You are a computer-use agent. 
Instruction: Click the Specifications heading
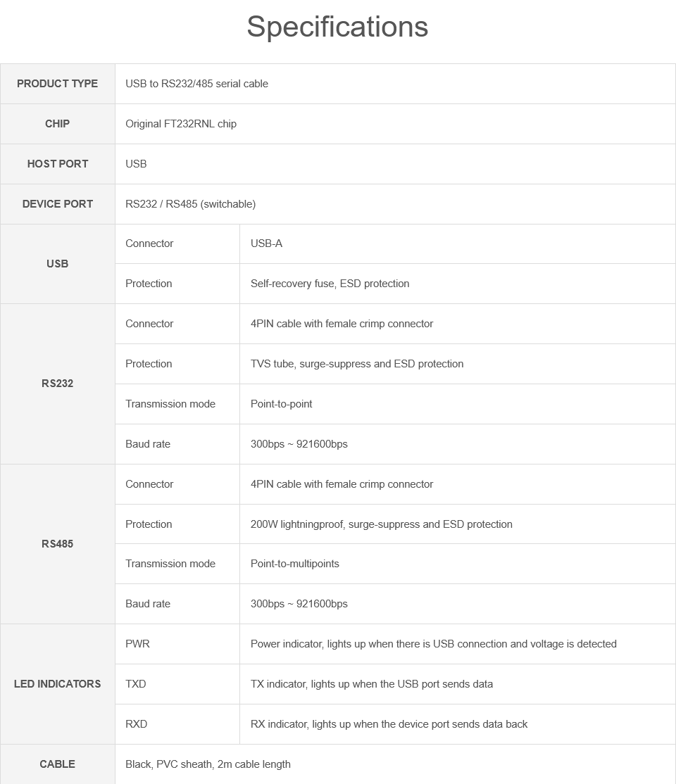point(337,27)
